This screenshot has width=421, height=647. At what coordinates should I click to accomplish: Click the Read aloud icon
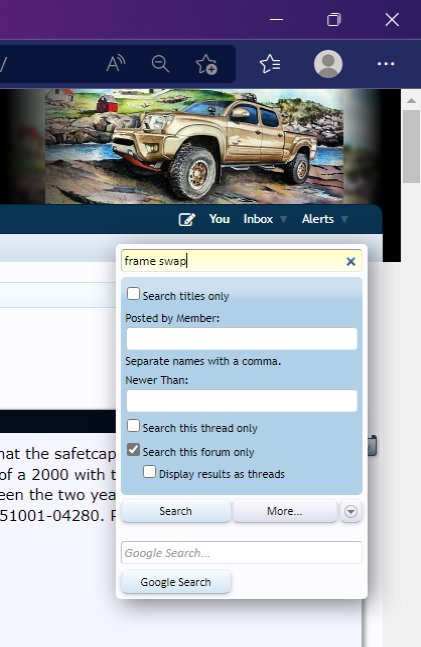pos(116,64)
